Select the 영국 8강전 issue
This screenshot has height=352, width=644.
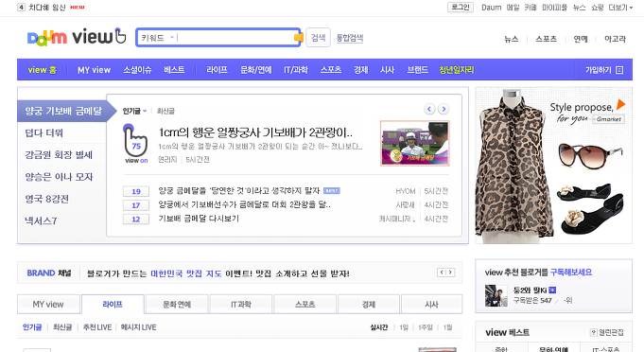(47, 200)
